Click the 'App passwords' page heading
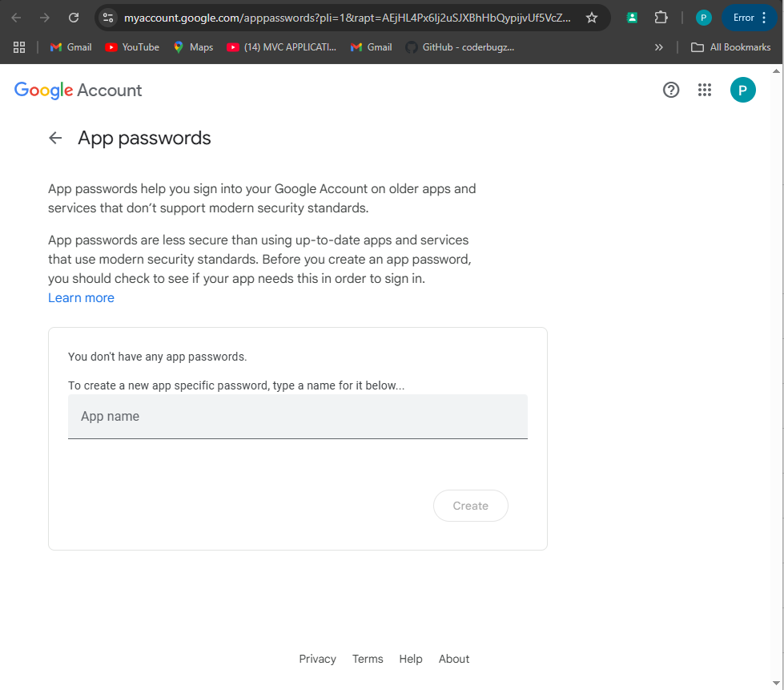This screenshot has height=690, width=784. coord(144,138)
